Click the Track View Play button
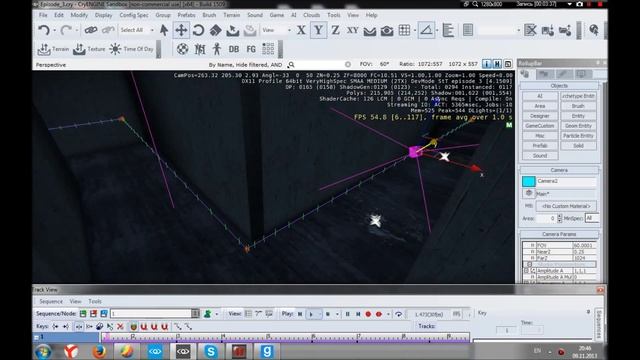This screenshot has height=360, width=640. click(x=311, y=314)
